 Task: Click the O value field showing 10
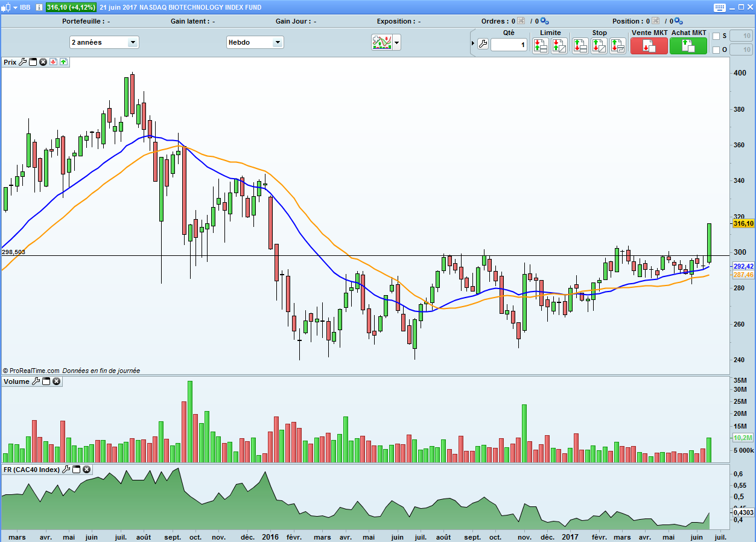tap(742, 49)
